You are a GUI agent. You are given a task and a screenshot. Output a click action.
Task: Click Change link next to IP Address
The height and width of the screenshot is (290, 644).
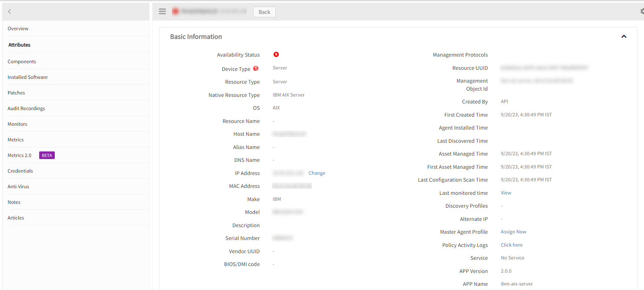(317, 173)
